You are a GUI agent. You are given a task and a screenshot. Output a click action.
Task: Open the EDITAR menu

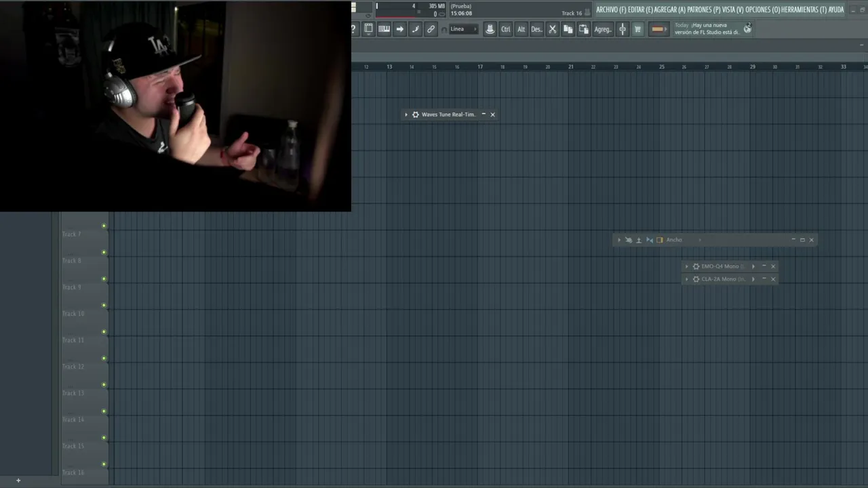(640, 9)
